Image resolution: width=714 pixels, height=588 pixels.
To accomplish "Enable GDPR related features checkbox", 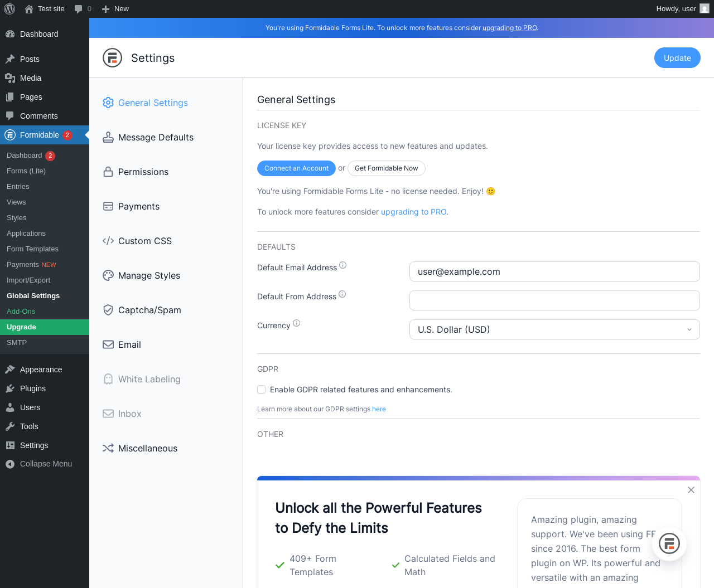I will tap(262, 390).
